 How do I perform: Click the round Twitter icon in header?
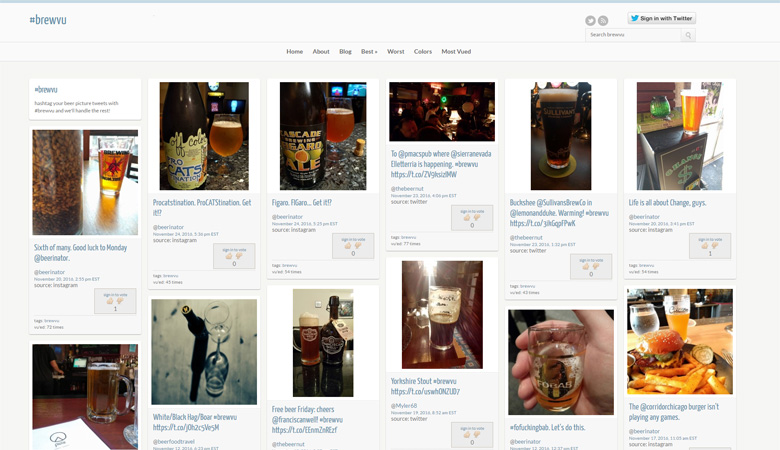pyautogui.click(x=590, y=20)
